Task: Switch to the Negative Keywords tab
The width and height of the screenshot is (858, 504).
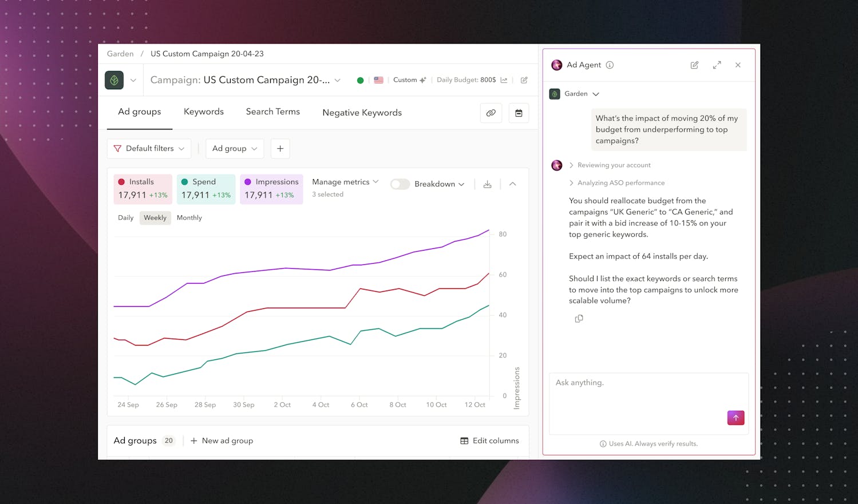Action: (x=362, y=112)
